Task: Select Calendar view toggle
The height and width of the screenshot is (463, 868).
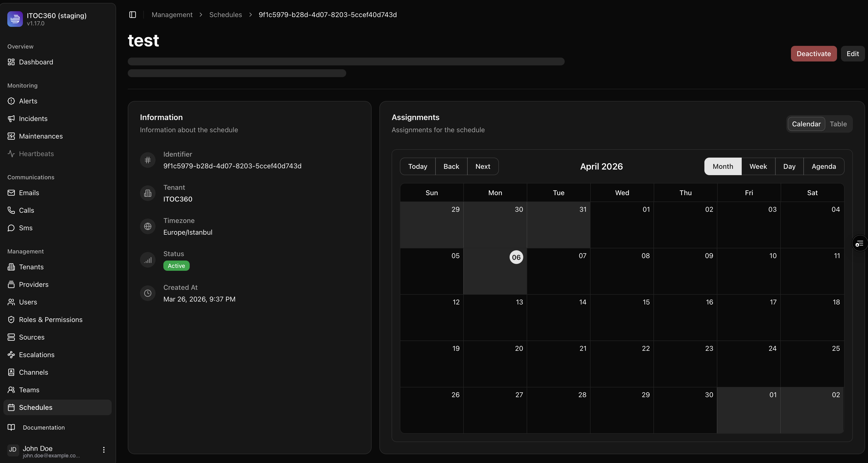Action: [x=806, y=124]
